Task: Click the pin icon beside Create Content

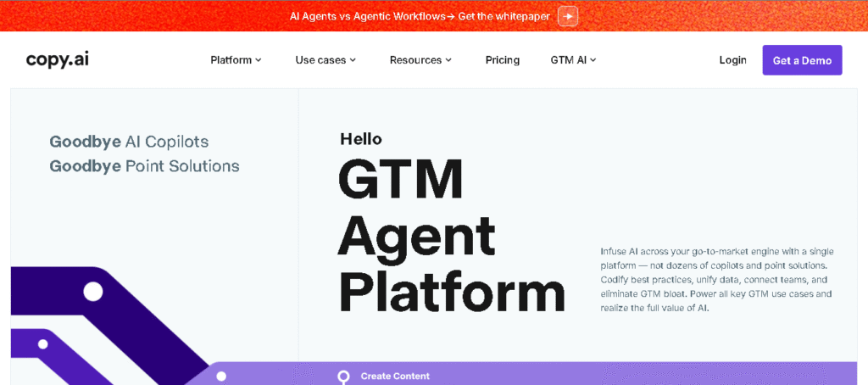Action: coord(343,377)
